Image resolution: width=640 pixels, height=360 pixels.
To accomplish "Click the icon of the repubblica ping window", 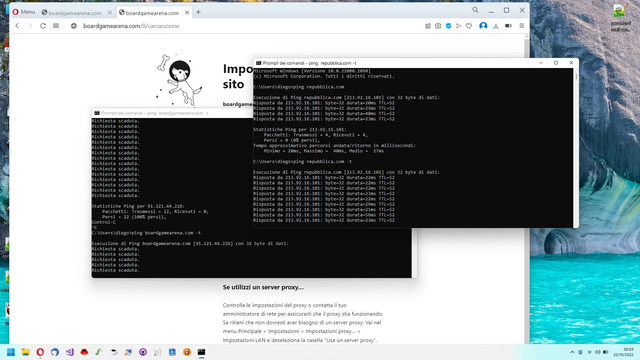I will coord(258,63).
